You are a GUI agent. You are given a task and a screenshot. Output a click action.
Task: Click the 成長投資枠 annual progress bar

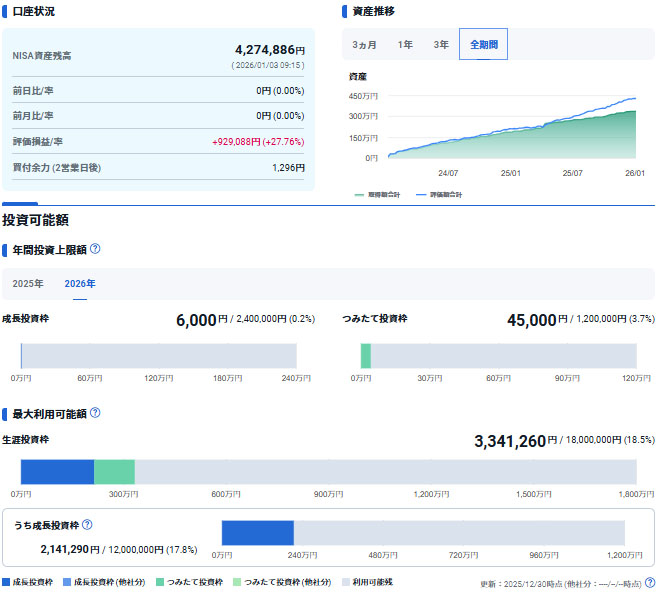pyautogui.click(x=158, y=356)
